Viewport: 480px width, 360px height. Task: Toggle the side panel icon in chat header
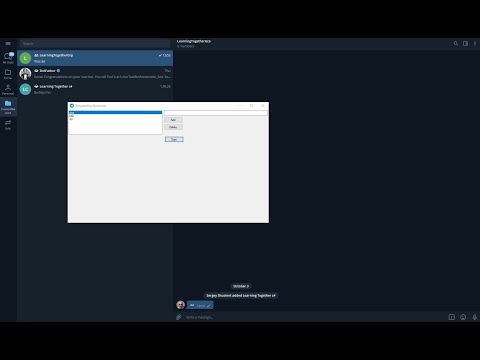click(x=465, y=43)
